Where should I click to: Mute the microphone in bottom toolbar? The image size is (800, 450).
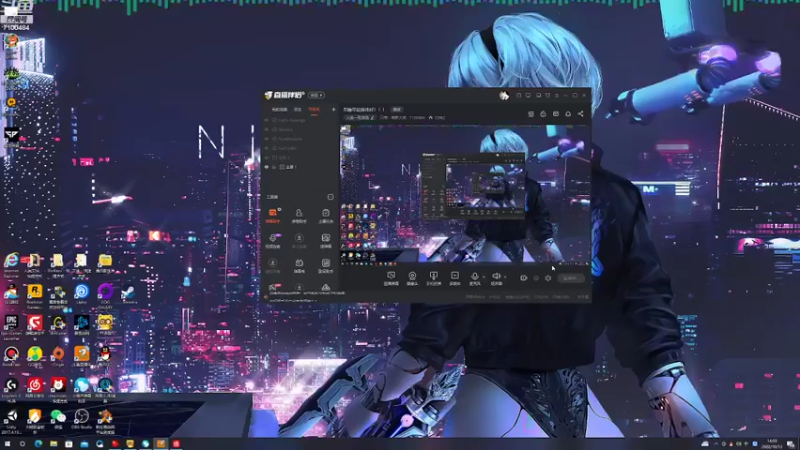[x=474, y=278]
